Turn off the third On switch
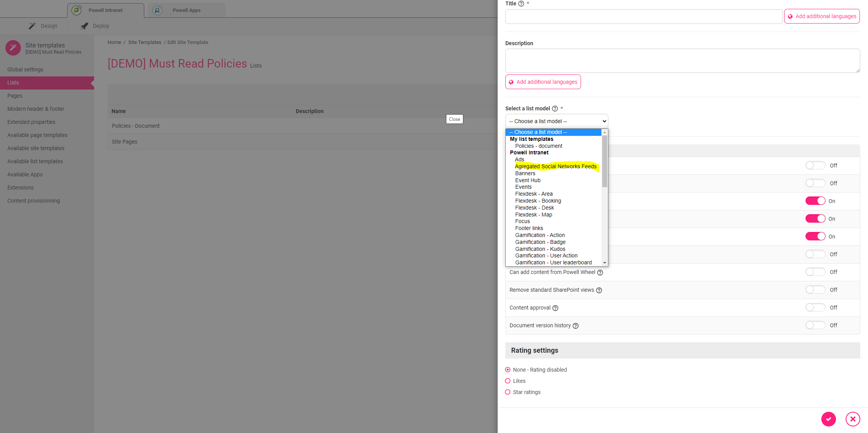This screenshot has width=868, height=433. click(815, 237)
